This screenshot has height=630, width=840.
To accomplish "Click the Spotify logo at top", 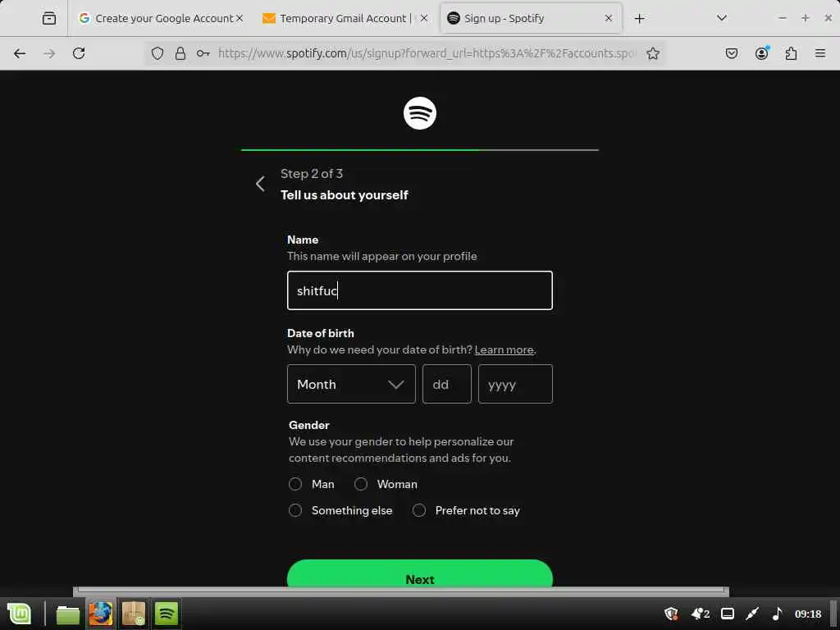I will (x=419, y=113).
